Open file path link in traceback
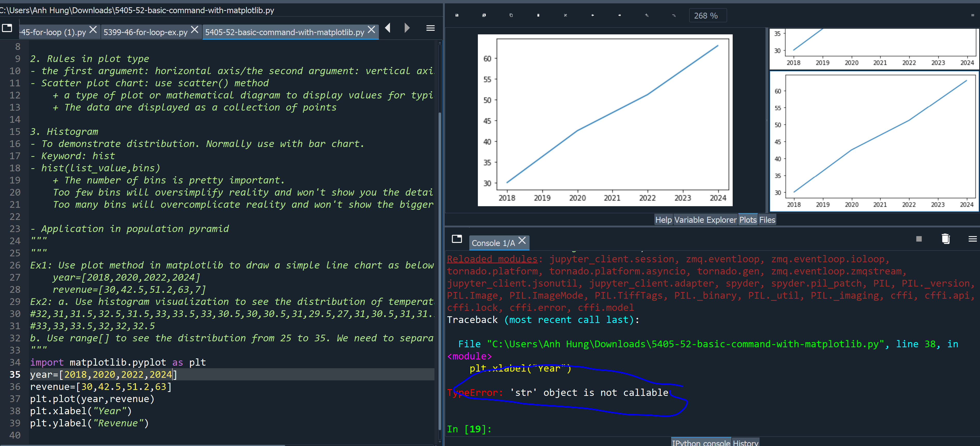The width and height of the screenshot is (980, 446). [685, 344]
